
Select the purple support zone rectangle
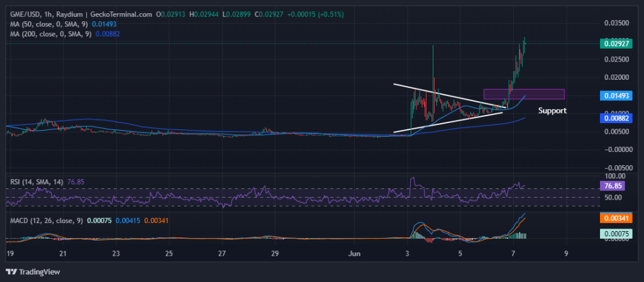523,94
